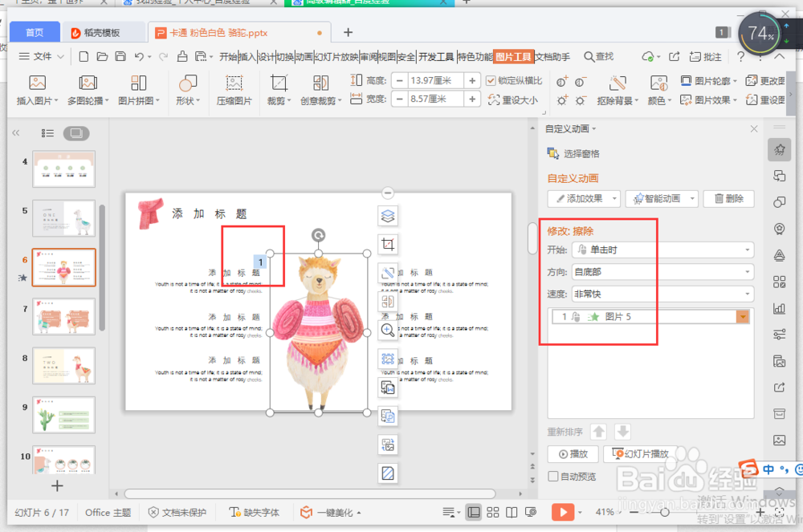The width and height of the screenshot is (803, 532).
Task: Decrease width with the minus stepper
Action: pos(399,99)
